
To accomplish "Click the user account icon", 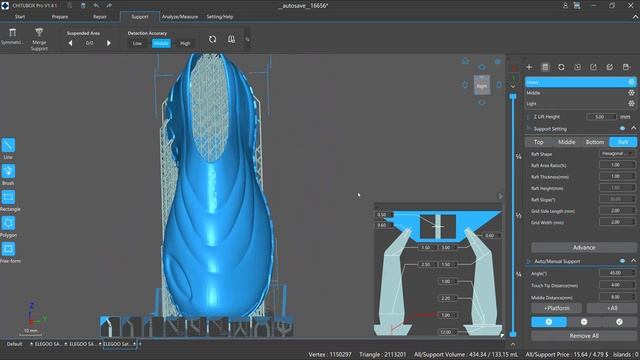I will (x=565, y=6).
